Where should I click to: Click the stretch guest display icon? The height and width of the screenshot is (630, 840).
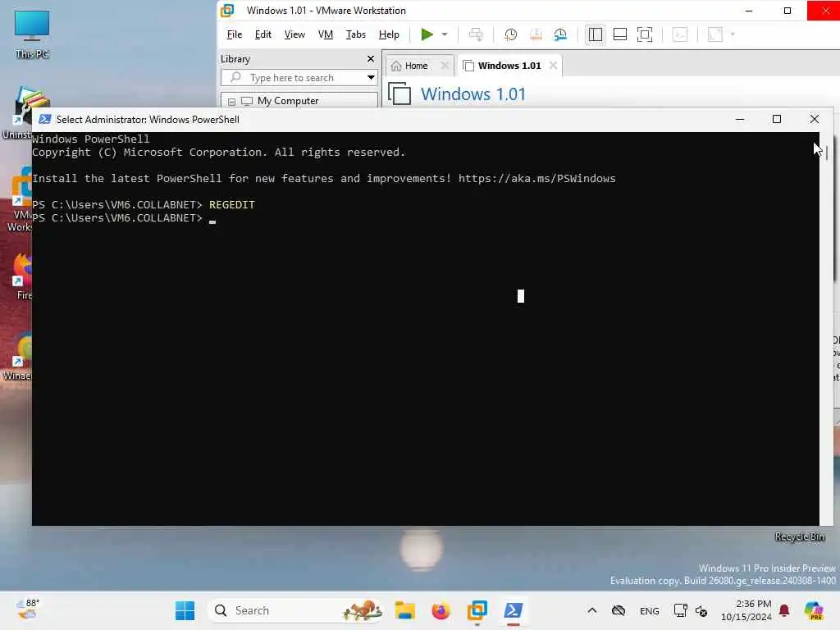pos(715,34)
